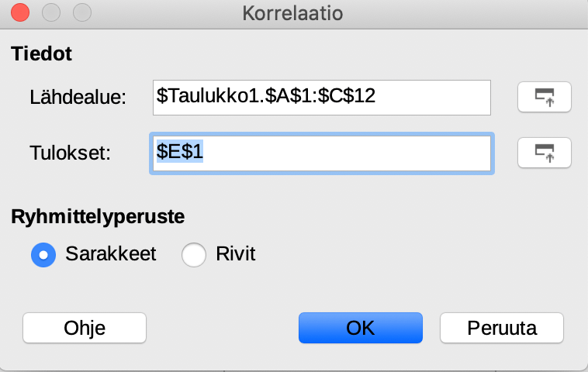Click the 'Tiedot' section heading
Image resolution: width=588 pixels, height=372 pixels.
click(x=40, y=54)
